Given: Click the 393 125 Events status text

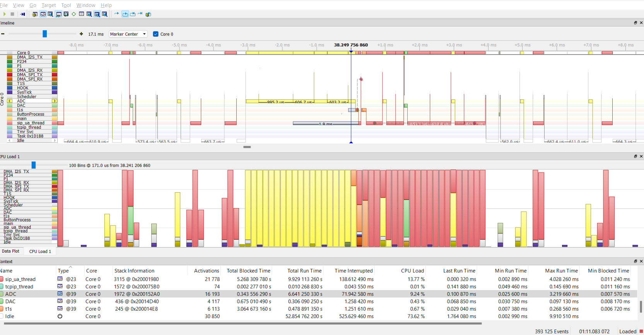Looking at the screenshot, I should (552, 332).
